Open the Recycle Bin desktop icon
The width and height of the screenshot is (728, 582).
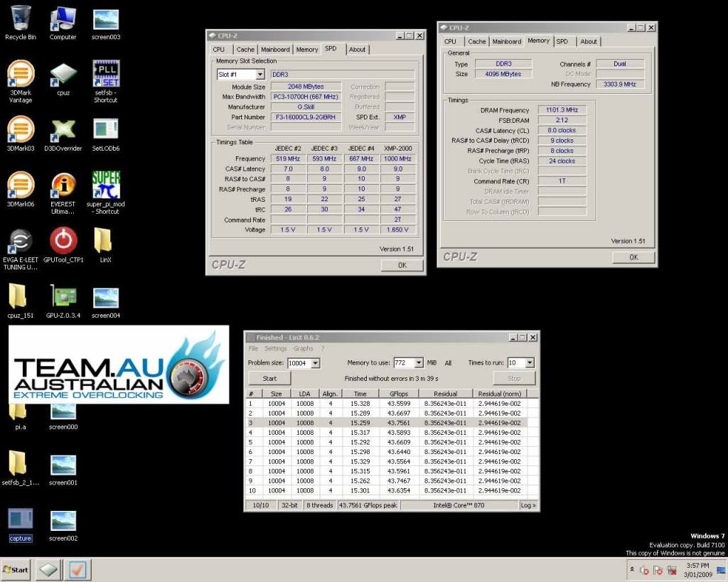tap(20, 22)
